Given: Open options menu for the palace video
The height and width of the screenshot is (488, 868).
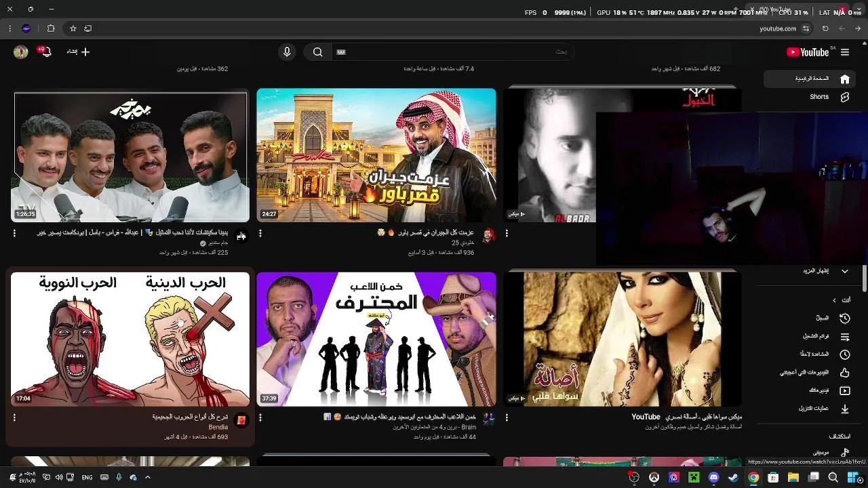Looking at the screenshot, I should [x=260, y=233].
